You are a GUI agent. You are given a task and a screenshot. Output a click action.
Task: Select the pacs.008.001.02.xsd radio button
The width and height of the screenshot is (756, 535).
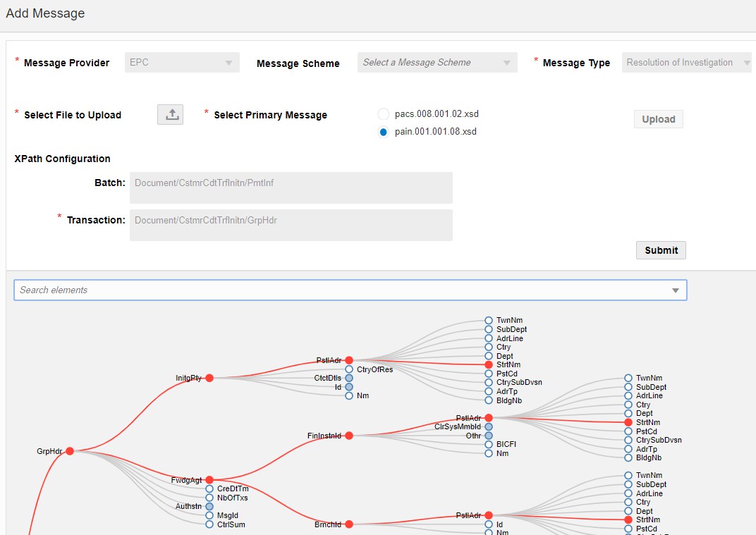(x=384, y=114)
